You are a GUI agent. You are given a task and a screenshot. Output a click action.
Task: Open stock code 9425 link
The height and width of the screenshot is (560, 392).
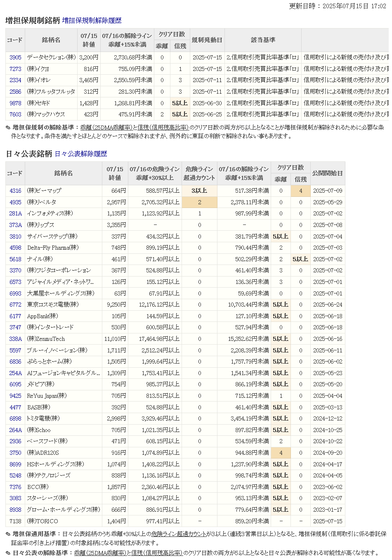pos(15,396)
